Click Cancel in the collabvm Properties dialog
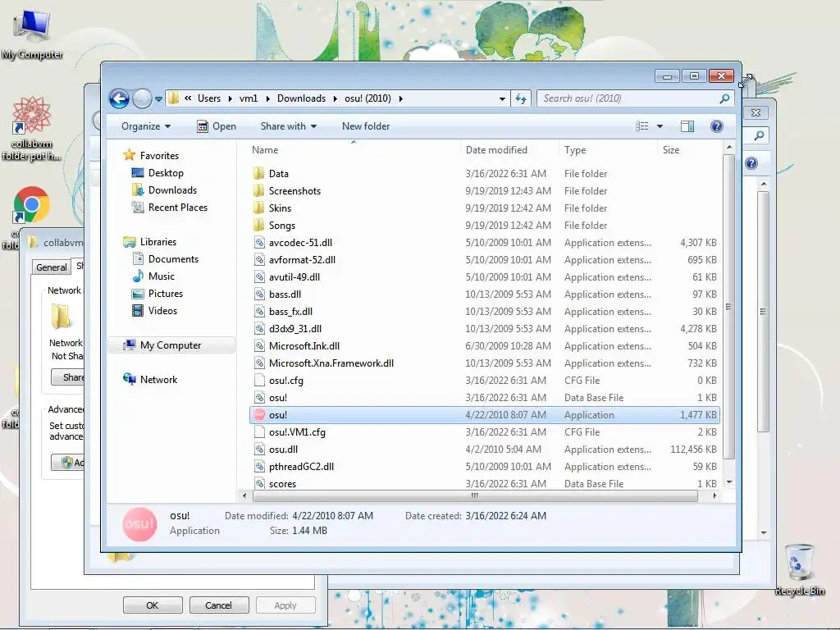Viewport: 840px width, 630px height. tap(218, 605)
